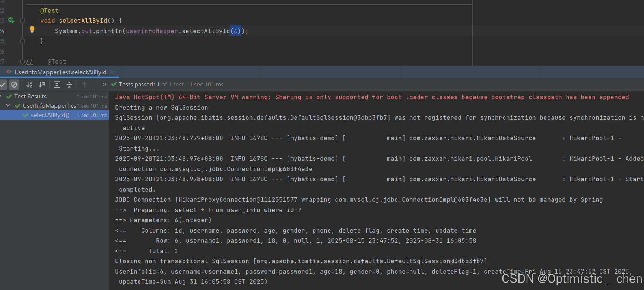Click the userInfoMapper field reference in code
644x290 pixels.
152,31
